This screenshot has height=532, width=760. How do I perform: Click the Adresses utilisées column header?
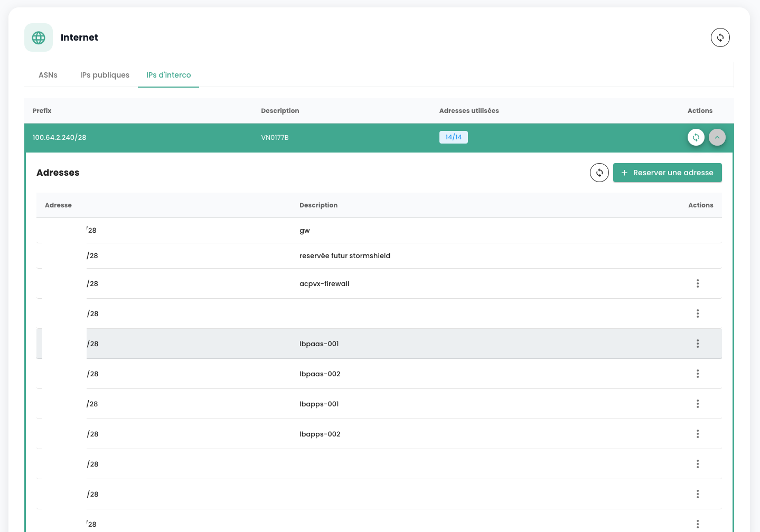click(x=468, y=111)
